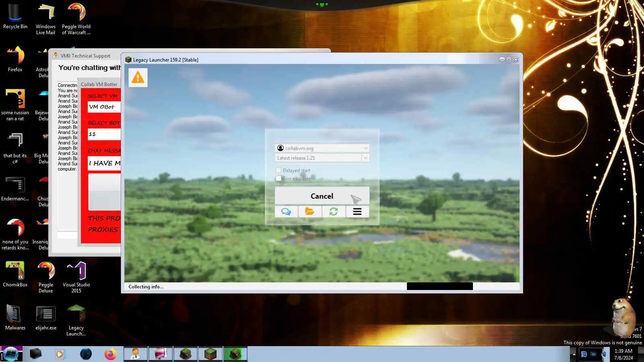Image resolution: width=644 pixels, height=362 pixels.
Task: Select the Visual Studio 2015 desktop icon
Action: tap(76, 277)
